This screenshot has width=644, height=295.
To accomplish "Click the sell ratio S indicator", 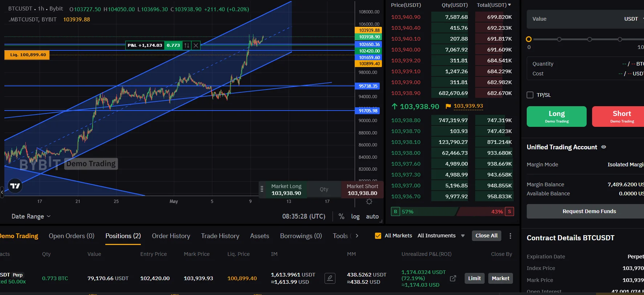I will click(509, 212).
